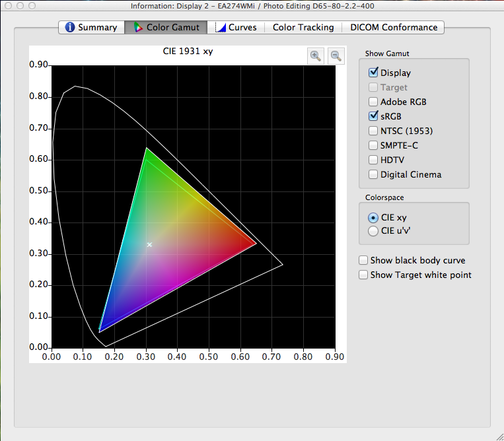
Task: Switch to the Curves tab
Action: pos(236,27)
